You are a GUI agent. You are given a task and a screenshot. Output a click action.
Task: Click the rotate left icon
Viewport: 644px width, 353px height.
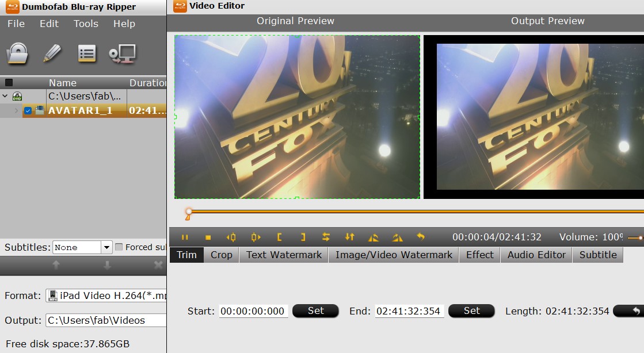point(374,237)
